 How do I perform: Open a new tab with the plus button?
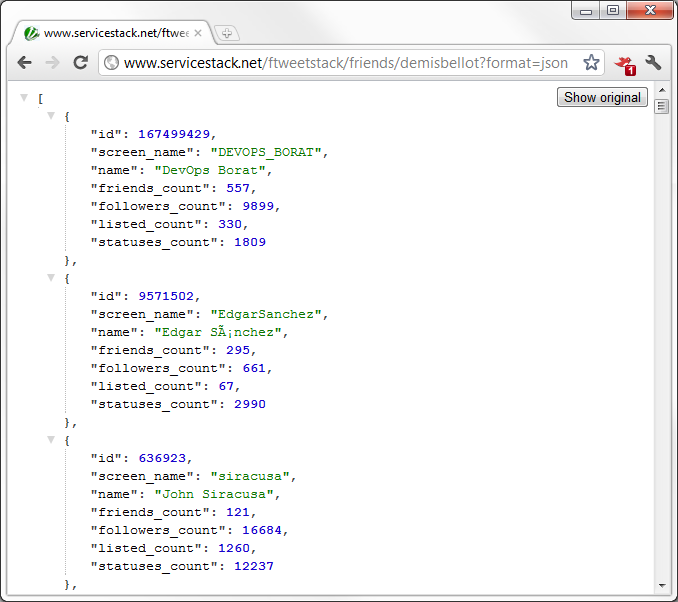[x=227, y=33]
